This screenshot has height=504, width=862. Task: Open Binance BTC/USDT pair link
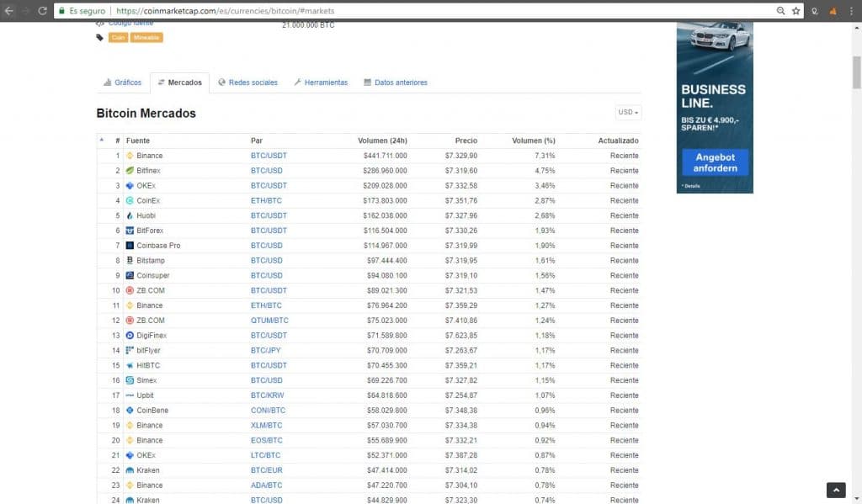269,156
